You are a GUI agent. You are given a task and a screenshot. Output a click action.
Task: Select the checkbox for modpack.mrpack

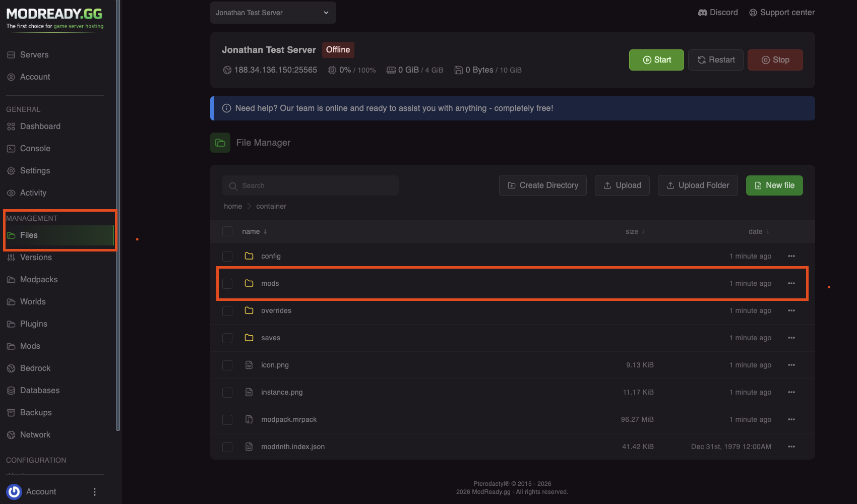click(227, 419)
